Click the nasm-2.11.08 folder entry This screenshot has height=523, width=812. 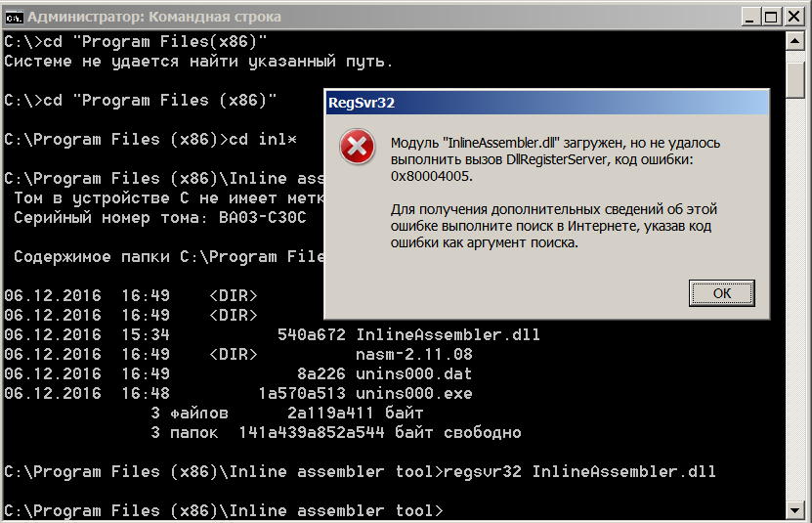414,355
